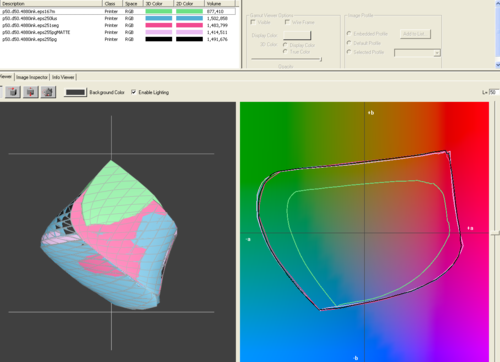Sort list by the Description column header
The width and height of the screenshot is (500, 362).
(x=51, y=3)
